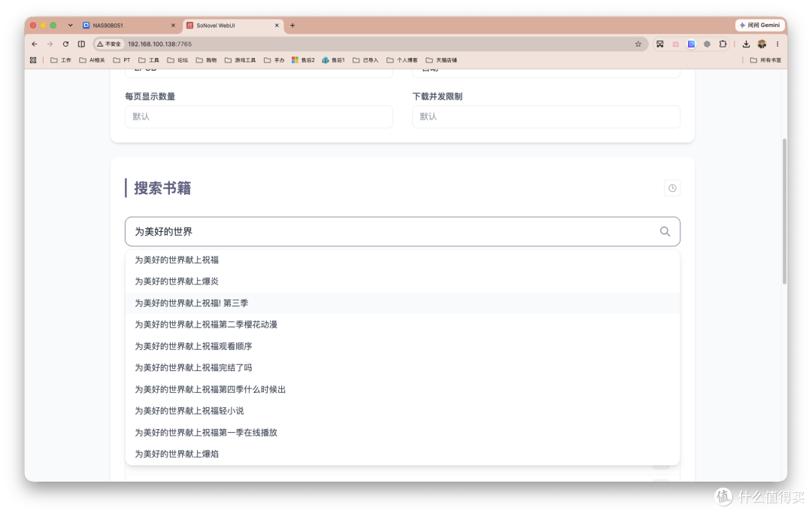Click the search box with 为美好的世界

402,232
